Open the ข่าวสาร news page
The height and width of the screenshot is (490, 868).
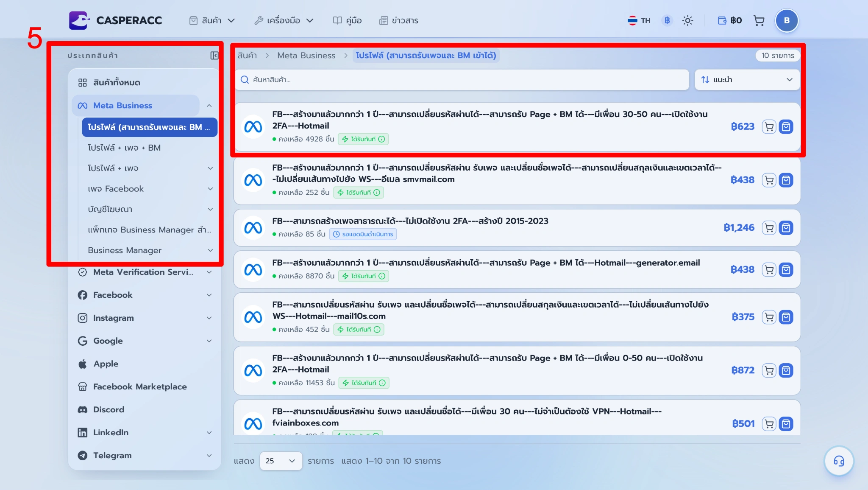coord(398,20)
